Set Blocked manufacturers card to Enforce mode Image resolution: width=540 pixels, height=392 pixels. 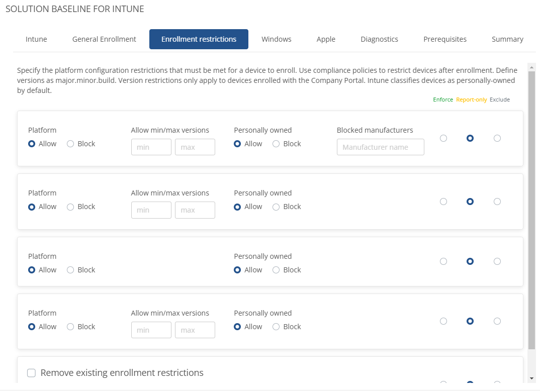(443, 138)
